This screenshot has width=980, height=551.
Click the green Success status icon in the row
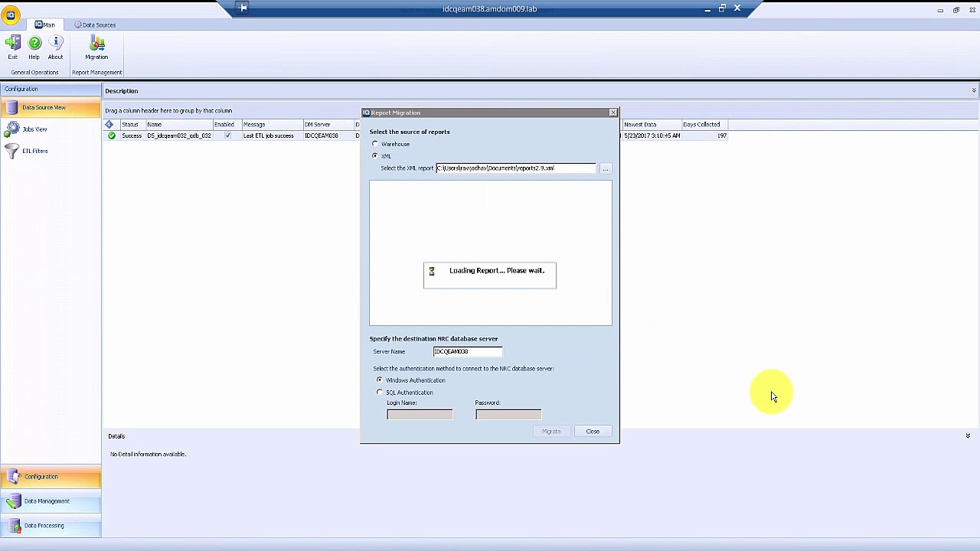pos(112,135)
